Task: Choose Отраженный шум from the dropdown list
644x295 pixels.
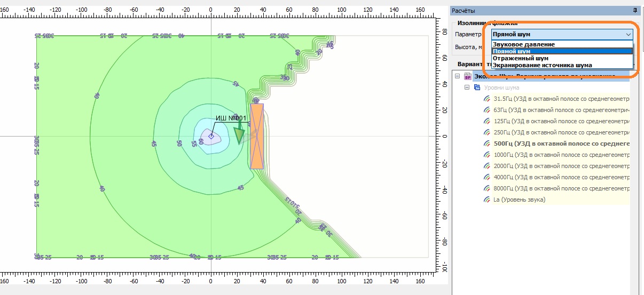Action: 520,58
